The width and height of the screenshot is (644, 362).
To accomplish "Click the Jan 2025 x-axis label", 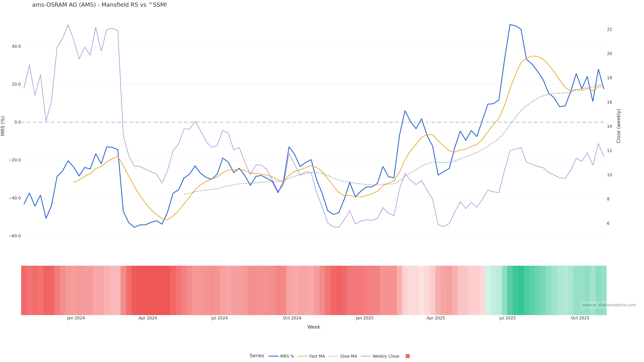I will (364, 318).
